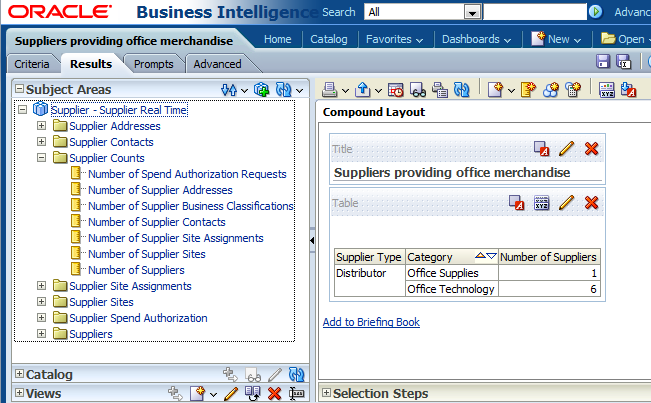Click the Subject Areas refresh icon

(284, 90)
